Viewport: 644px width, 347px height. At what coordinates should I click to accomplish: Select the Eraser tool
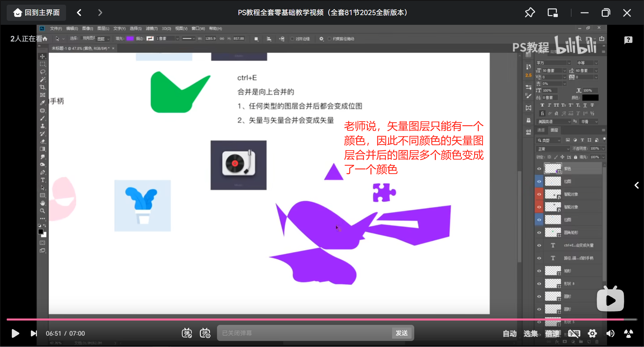[x=43, y=141]
